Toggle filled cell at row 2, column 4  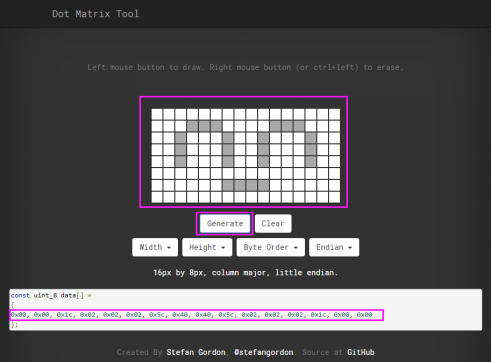(x=192, y=126)
